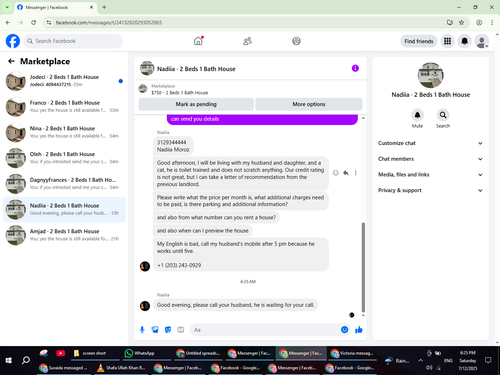Open the Facebook menu grid icon
The width and height of the screenshot is (500, 375).
click(447, 41)
